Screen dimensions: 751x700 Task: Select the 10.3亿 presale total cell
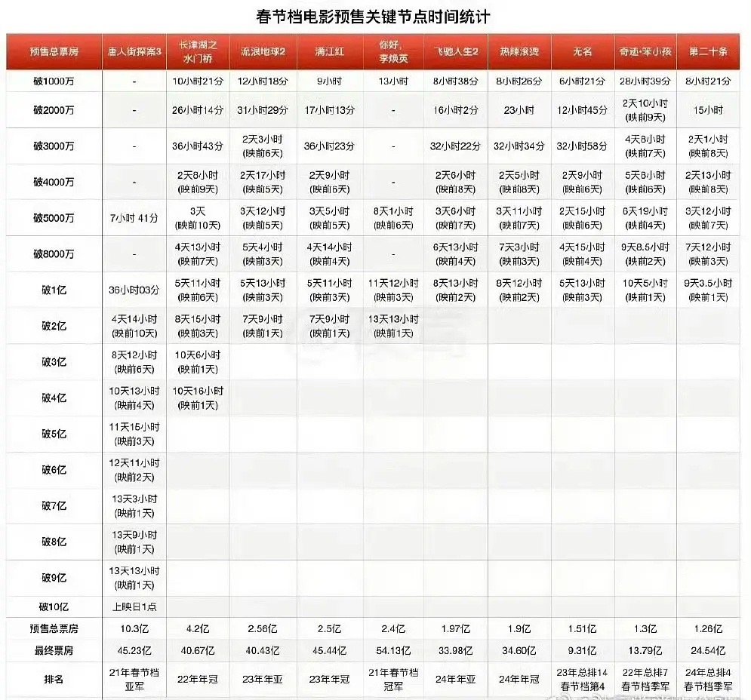point(134,628)
